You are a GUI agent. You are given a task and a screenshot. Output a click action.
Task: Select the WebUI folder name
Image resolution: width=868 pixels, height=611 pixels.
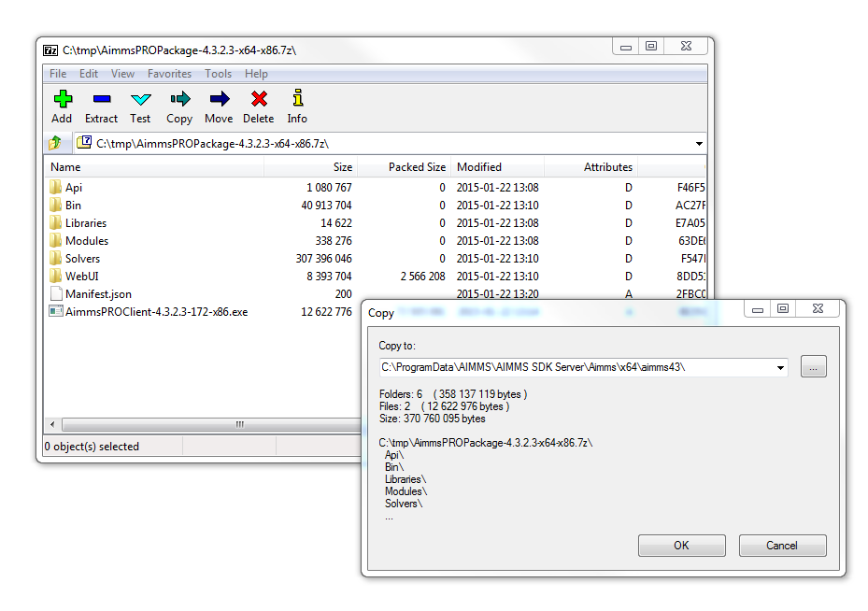point(82,277)
